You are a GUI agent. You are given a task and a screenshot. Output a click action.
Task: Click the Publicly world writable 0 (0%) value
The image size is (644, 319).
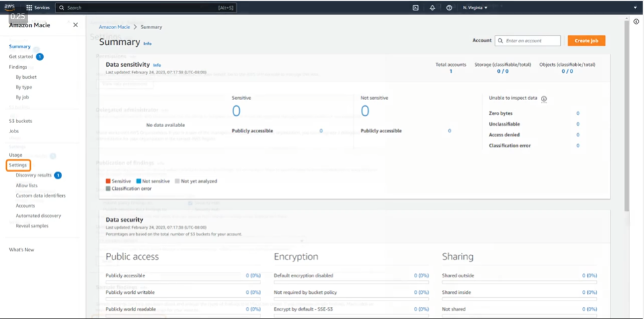[x=253, y=293]
